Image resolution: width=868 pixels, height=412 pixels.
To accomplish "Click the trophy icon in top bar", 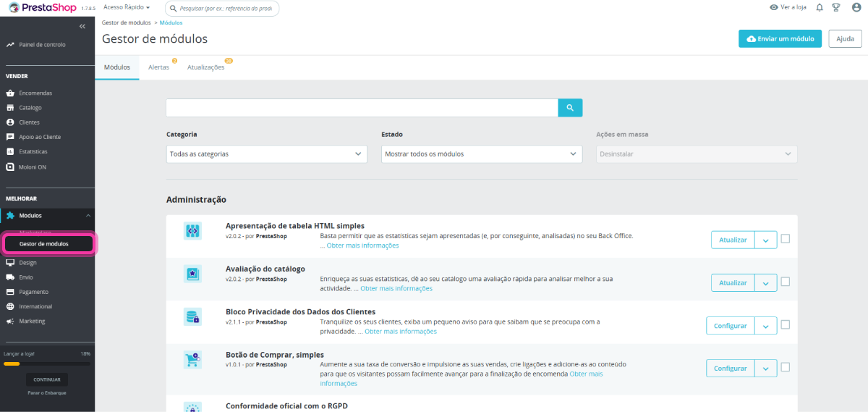I will 836,7.
